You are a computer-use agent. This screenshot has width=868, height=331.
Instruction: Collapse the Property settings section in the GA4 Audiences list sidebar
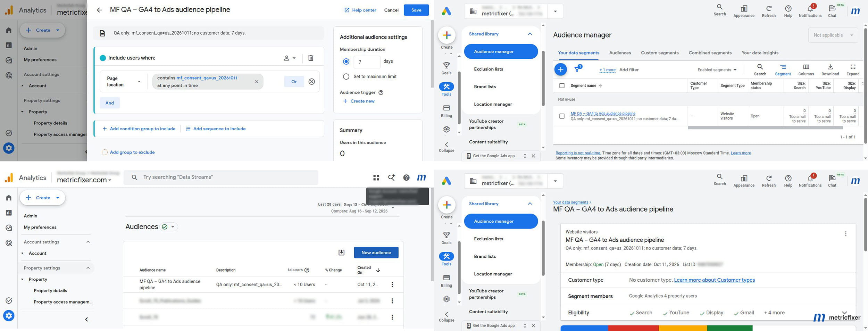(x=88, y=268)
